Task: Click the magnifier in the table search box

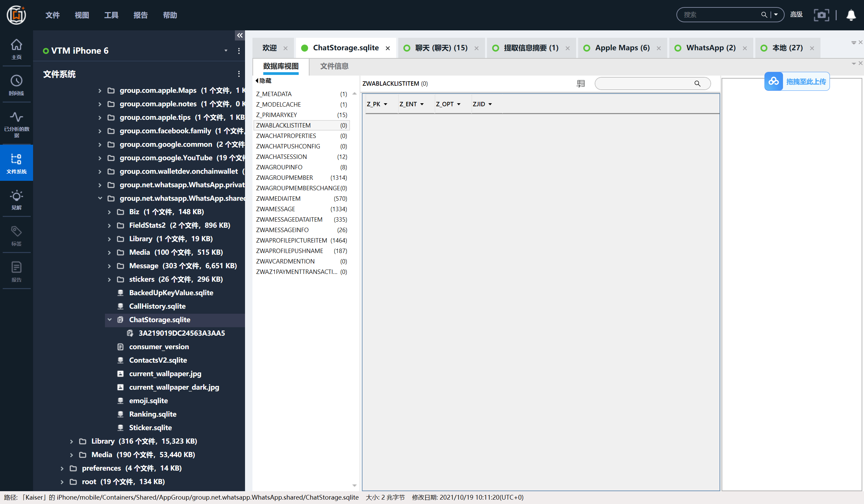Action: point(697,84)
